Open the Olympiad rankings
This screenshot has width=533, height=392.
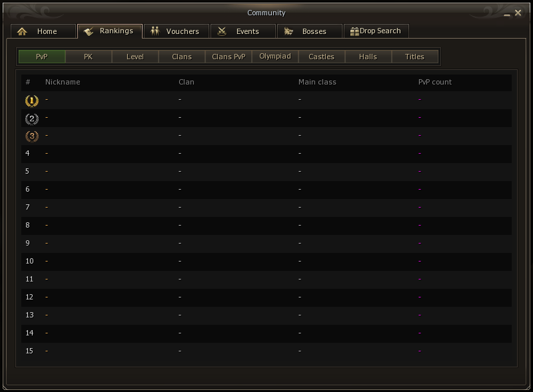(275, 57)
